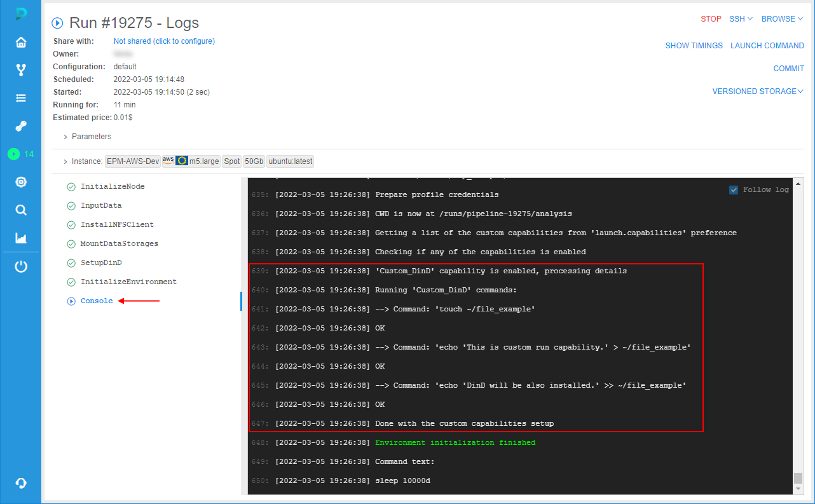
Task: Click the AWS provider logo icon
Action: point(168,161)
